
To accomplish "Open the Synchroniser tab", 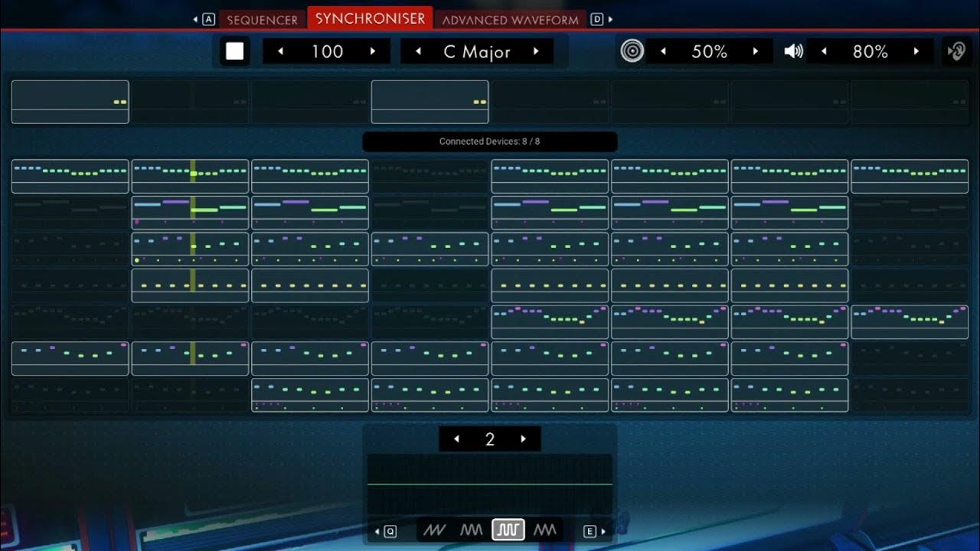I will tap(370, 18).
